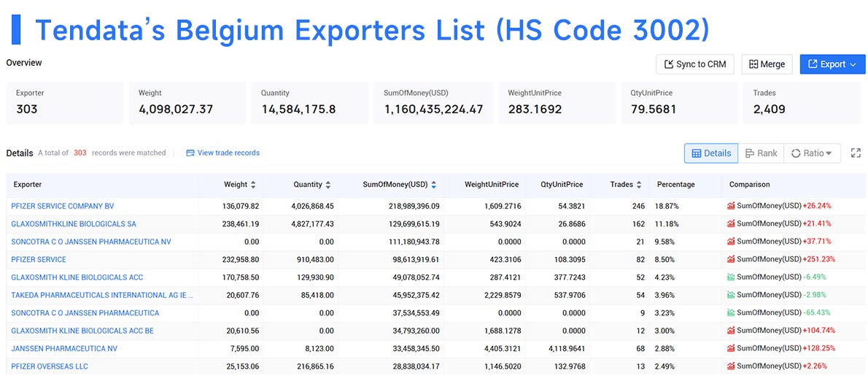Sort by SumOfMoney(USD) column arrows
Viewport: 868px width, 381px height.
coord(433,185)
